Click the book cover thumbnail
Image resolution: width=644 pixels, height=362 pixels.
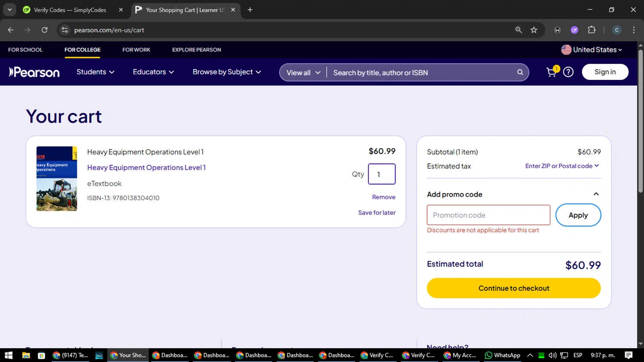[57, 179]
